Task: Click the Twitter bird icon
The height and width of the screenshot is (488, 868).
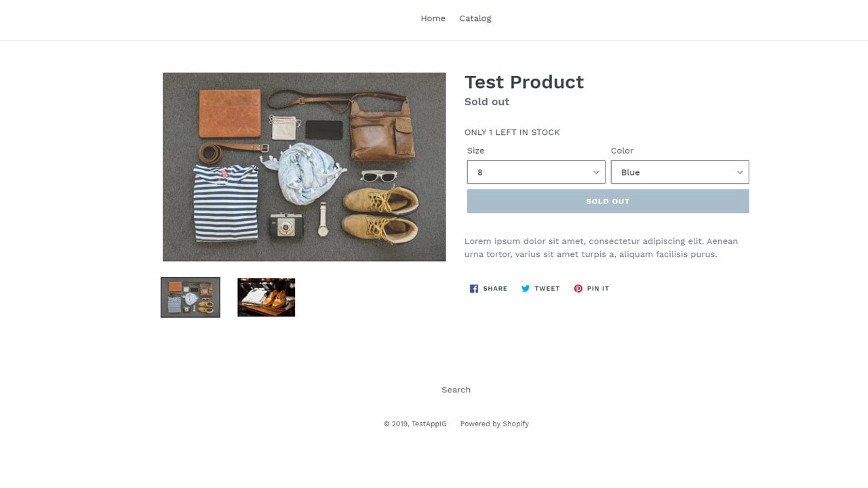Action: click(x=526, y=289)
